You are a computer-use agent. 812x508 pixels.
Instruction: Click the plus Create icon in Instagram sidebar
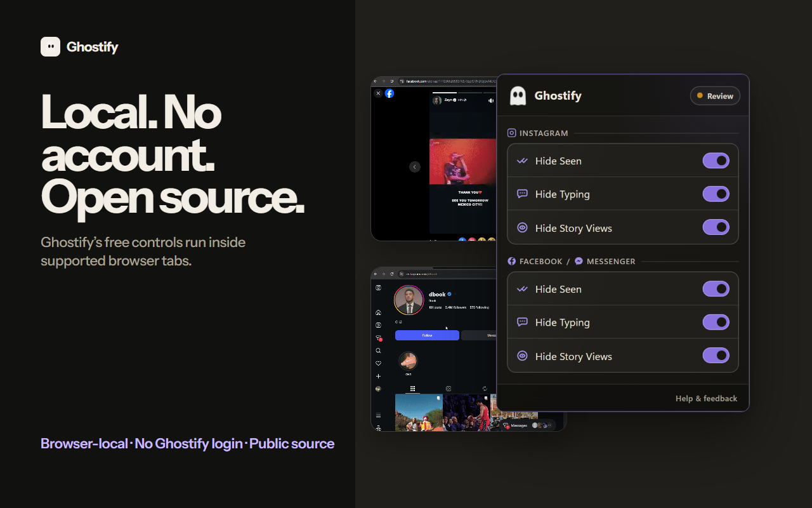378,376
